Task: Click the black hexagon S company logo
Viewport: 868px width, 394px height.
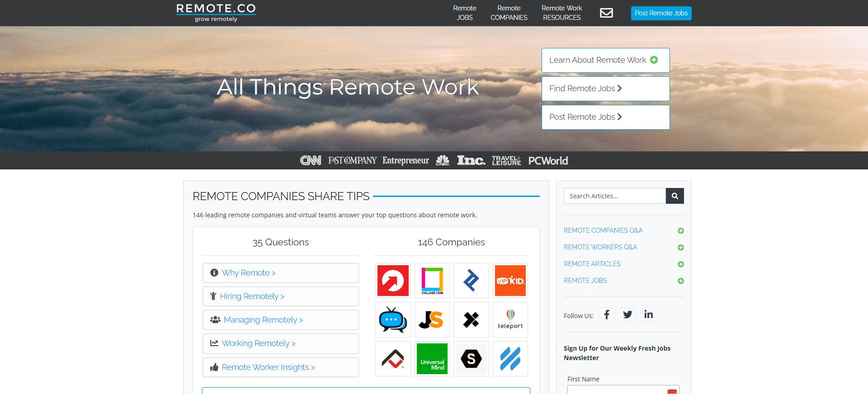Action: coord(471,359)
